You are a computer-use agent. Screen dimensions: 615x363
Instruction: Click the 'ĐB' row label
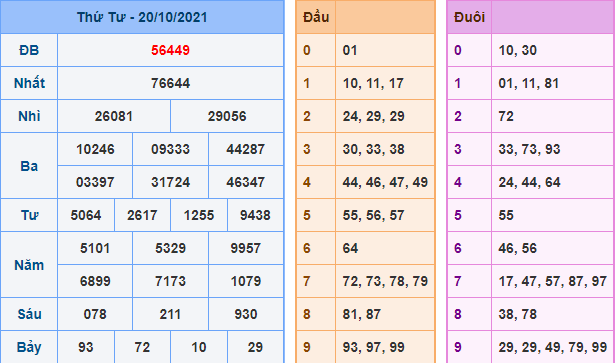[x=29, y=50]
